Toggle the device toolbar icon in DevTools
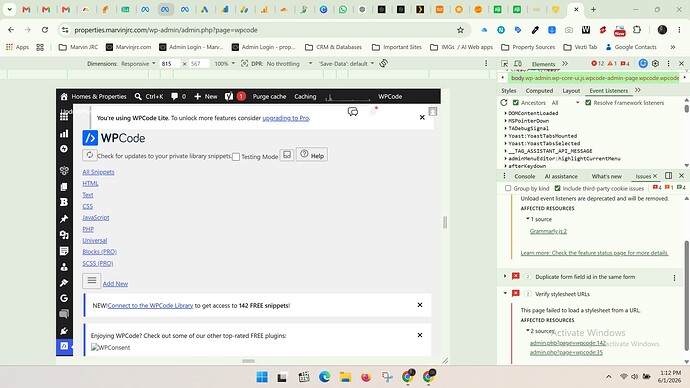The height and width of the screenshot is (388, 690). pos(518,64)
